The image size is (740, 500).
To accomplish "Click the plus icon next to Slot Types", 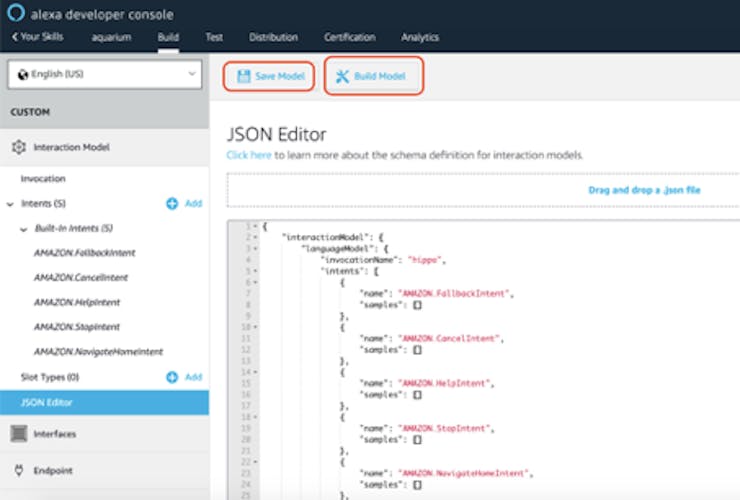I will coord(172,377).
